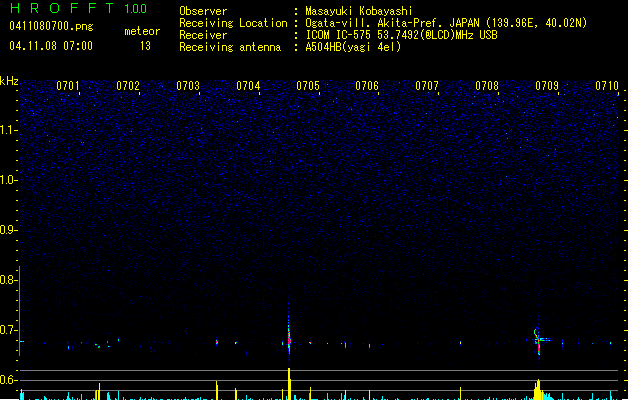Click the Receiving antenna field label

point(230,47)
